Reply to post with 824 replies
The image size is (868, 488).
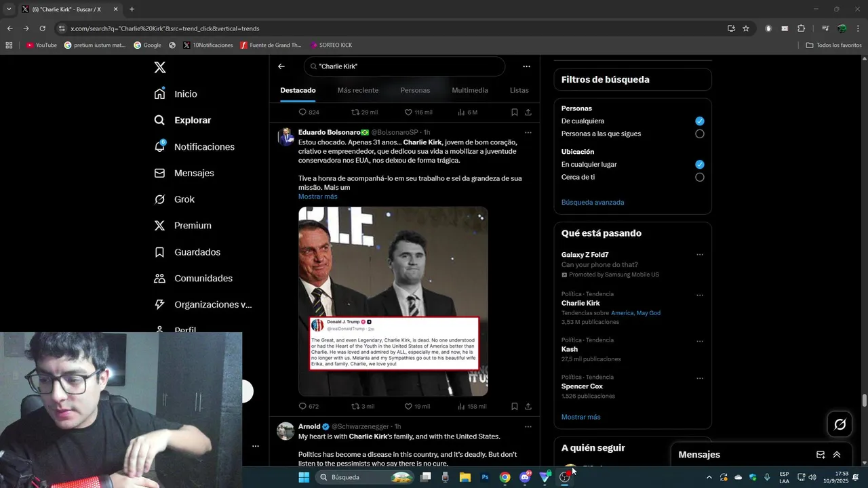309,113
